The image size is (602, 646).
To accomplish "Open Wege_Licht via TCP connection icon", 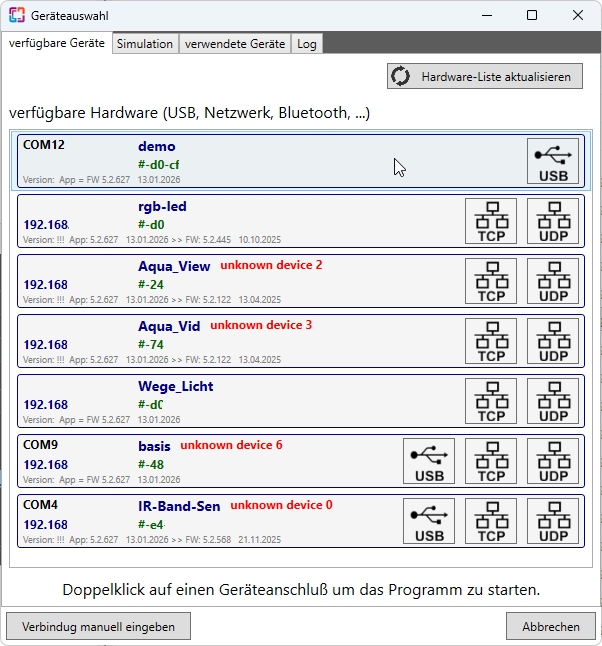I will tap(491, 401).
